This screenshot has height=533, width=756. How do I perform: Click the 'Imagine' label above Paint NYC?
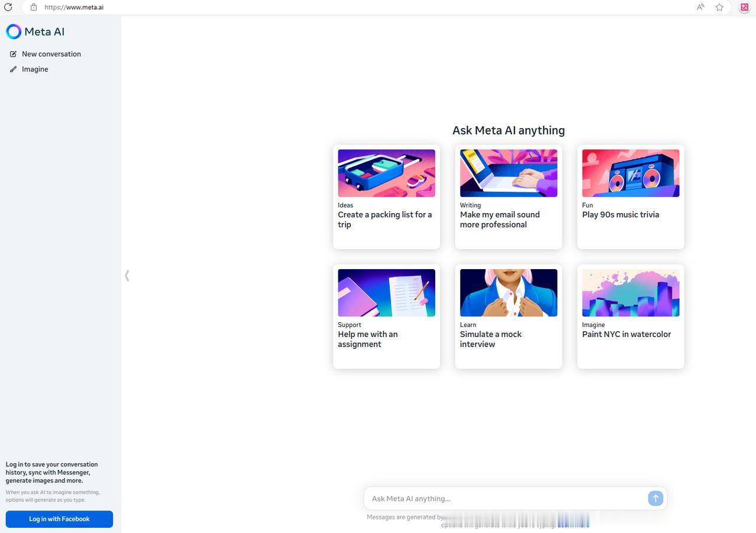[594, 325]
